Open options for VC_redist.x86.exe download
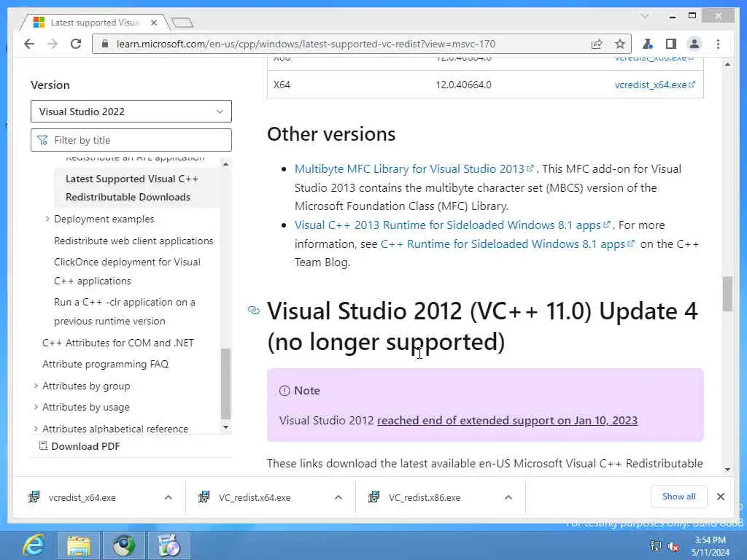Viewport: 747px width, 560px height. 508,497
